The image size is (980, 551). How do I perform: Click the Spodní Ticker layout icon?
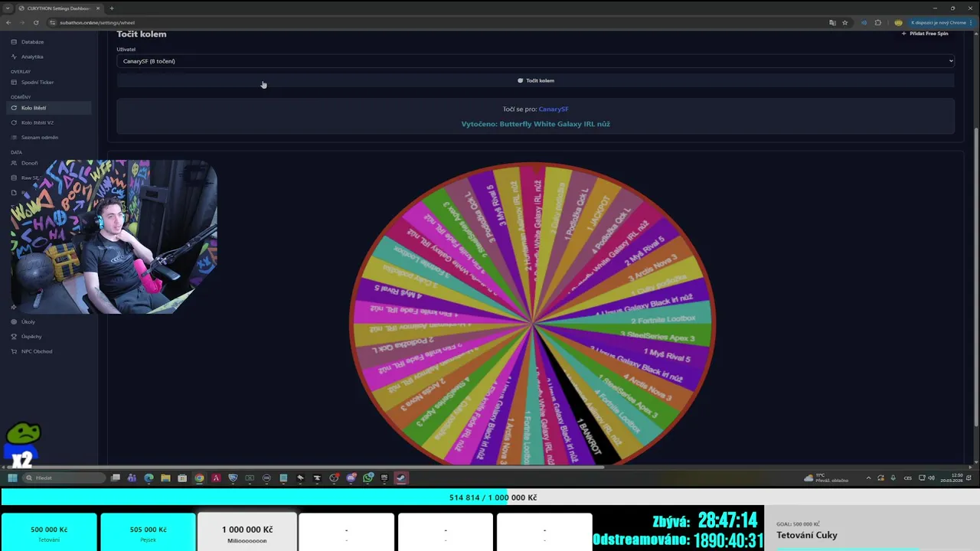pos(14,83)
